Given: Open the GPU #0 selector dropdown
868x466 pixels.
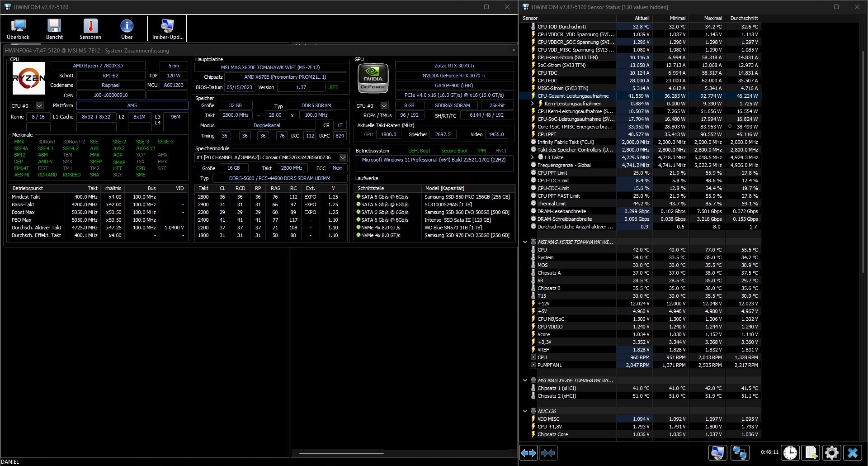Looking at the screenshot, I should pos(384,106).
